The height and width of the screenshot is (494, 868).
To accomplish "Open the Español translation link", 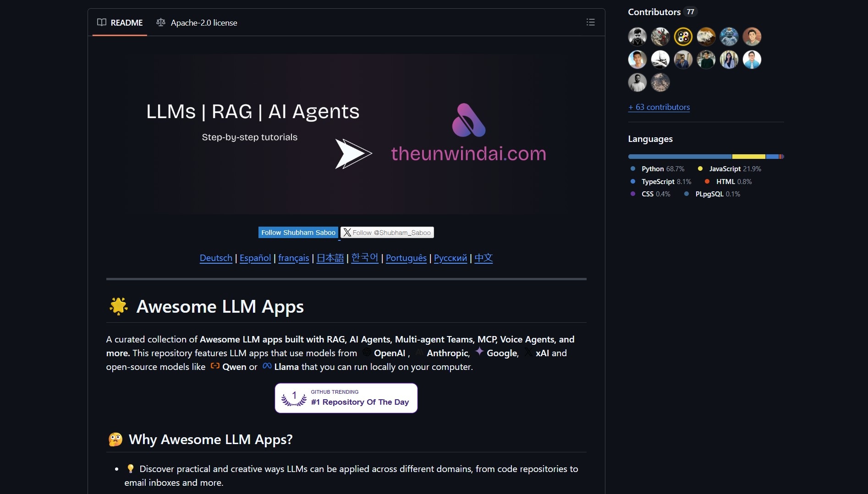I will pyautogui.click(x=255, y=258).
